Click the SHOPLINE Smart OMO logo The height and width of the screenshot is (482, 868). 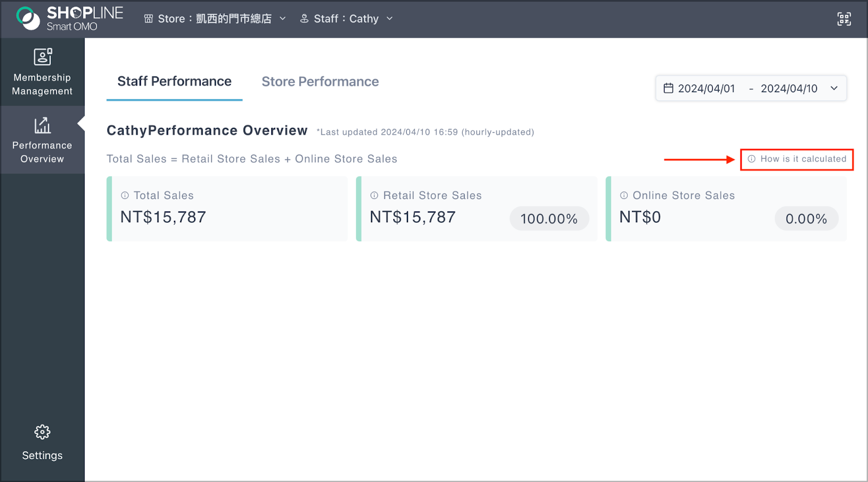[69, 18]
